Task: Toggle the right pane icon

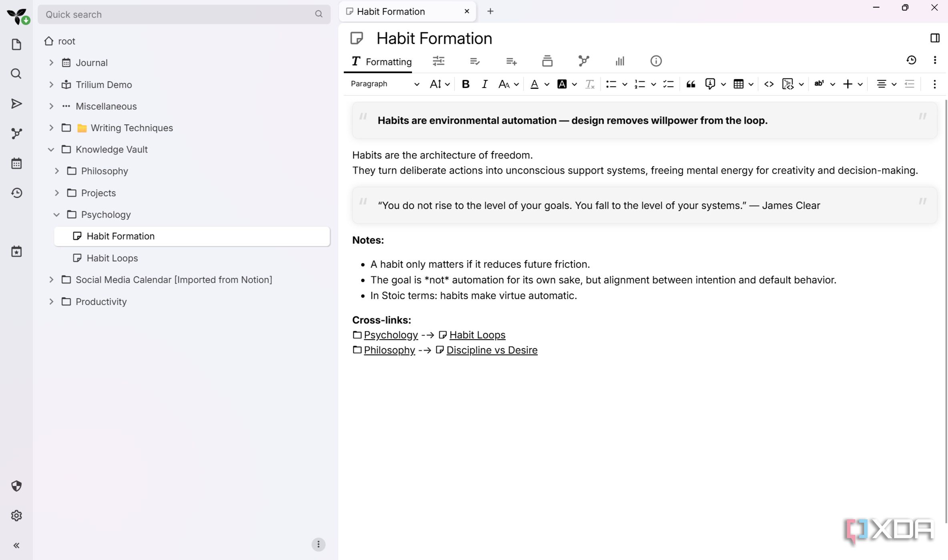Action: pyautogui.click(x=935, y=38)
